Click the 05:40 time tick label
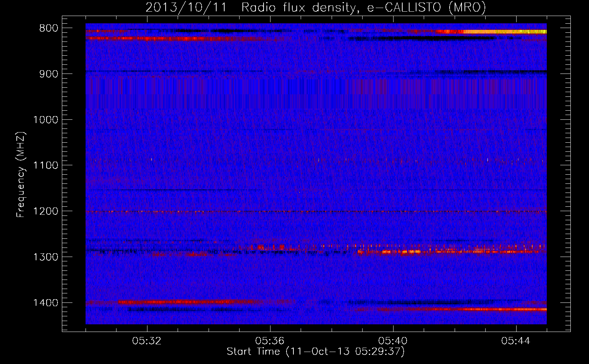 (393, 341)
